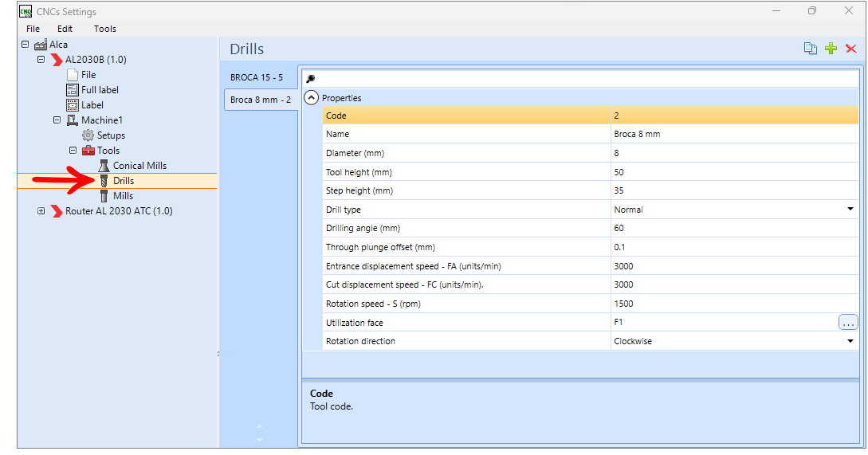This screenshot has height=455, width=868.
Task: Select the Broca 8 mm - 2 drill tab
Action: (x=261, y=100)
